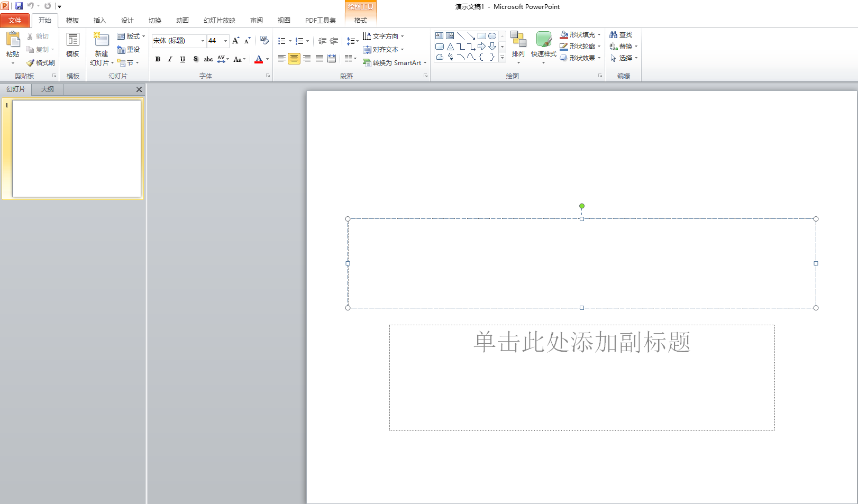Increase font size with the large A icon
This screenshot has height=504, width=858.
pyautogui.click(x=236, y=41)
